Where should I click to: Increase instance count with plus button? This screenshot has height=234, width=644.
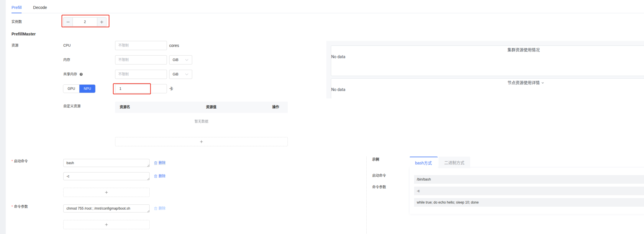[x=101, y=22]
